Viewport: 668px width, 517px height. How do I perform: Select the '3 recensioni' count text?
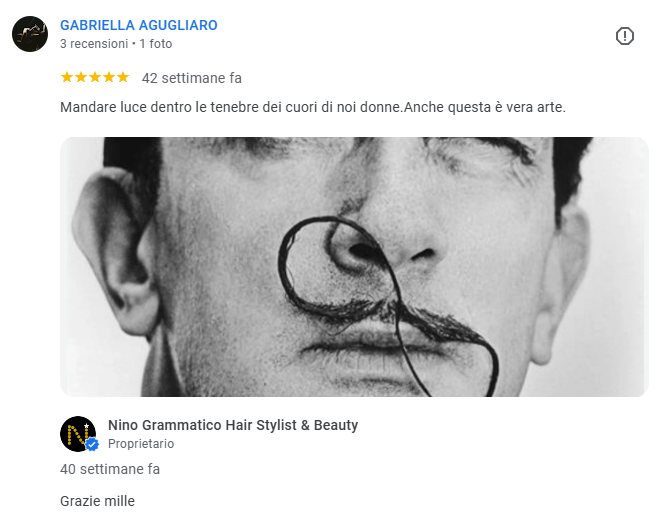[x=94, y=44]
